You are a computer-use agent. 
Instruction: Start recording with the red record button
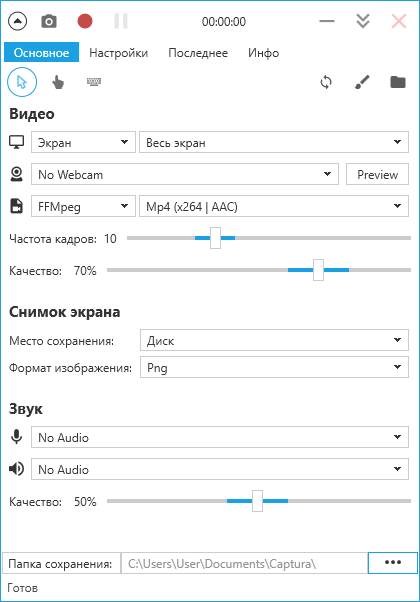click(85, 21)
